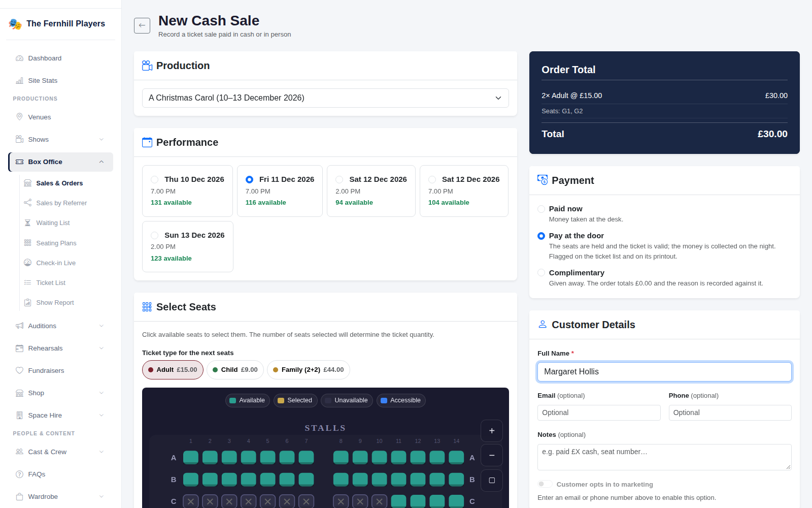
Task: Click the Full Name input field
Action: [664, 372]
